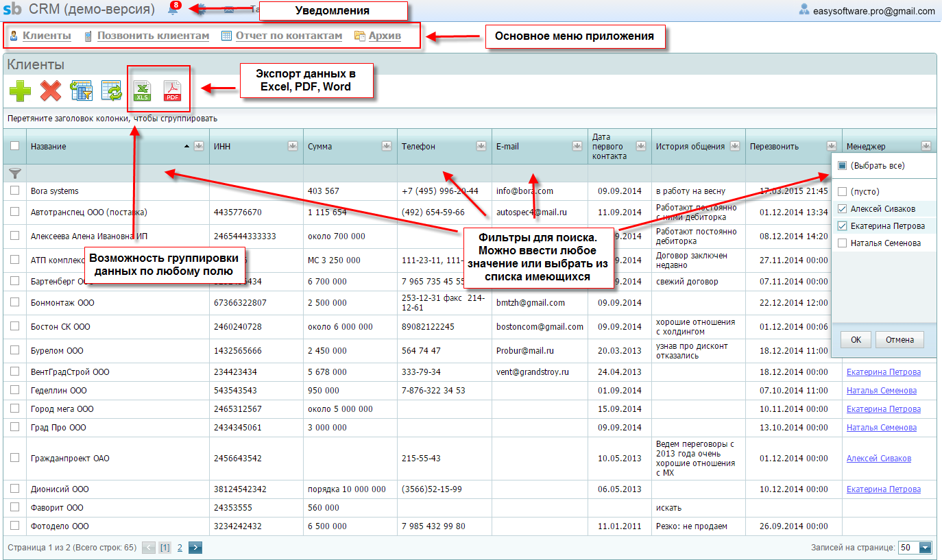Screen dimensions: 942x560
Task: Check the Фотодело ООО row checkbox
Action: tap(15, 526)
